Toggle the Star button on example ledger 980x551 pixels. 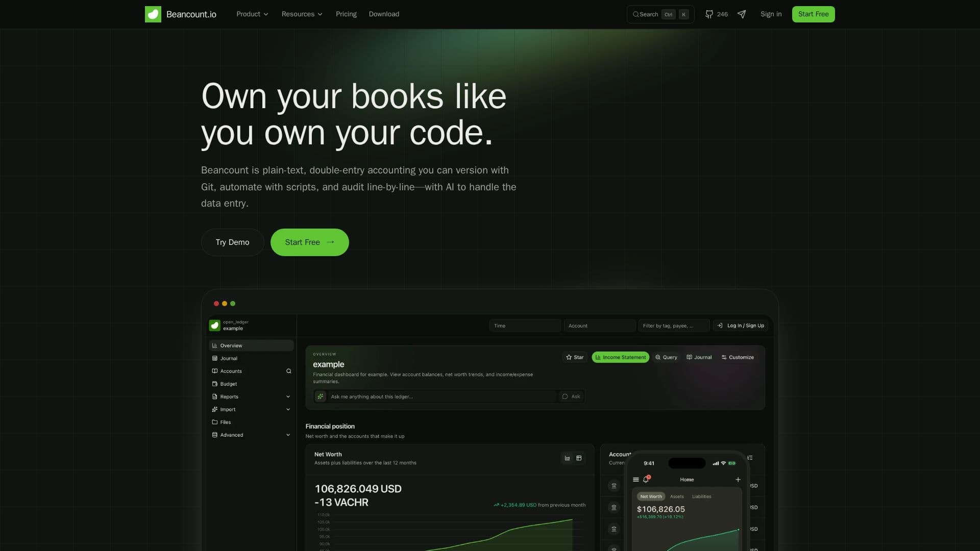(x=575, y=357)
